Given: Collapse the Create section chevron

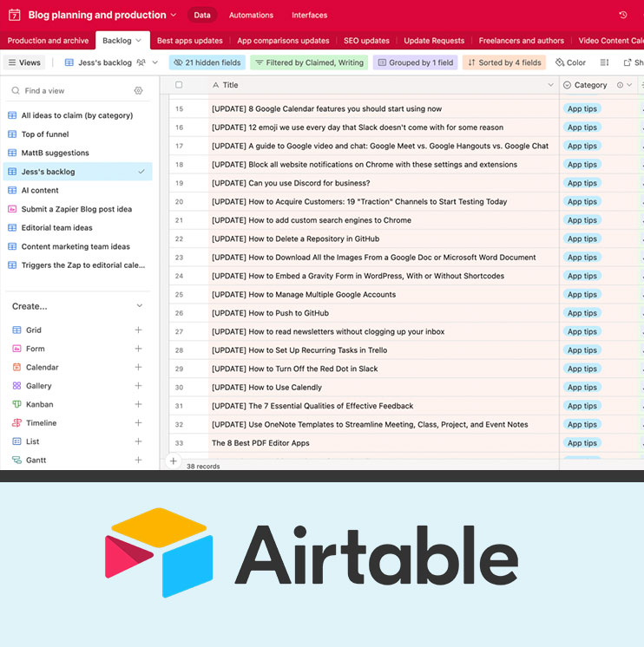Looking at the screenshot, I should (139, 306).
